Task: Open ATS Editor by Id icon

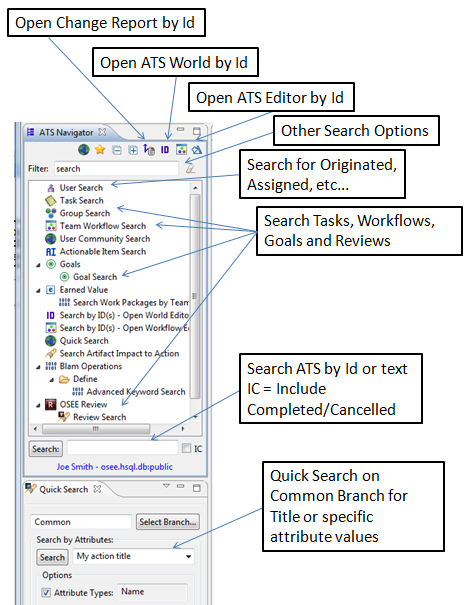Action: click(181, 149)
